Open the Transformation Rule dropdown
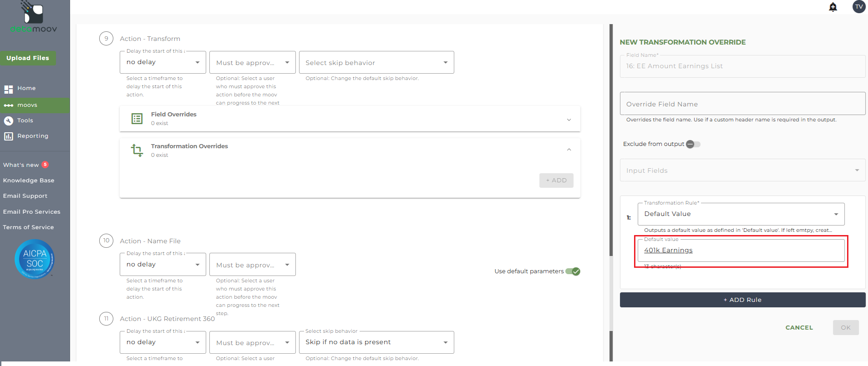This screenshot has width=868, height=366. 741,214
